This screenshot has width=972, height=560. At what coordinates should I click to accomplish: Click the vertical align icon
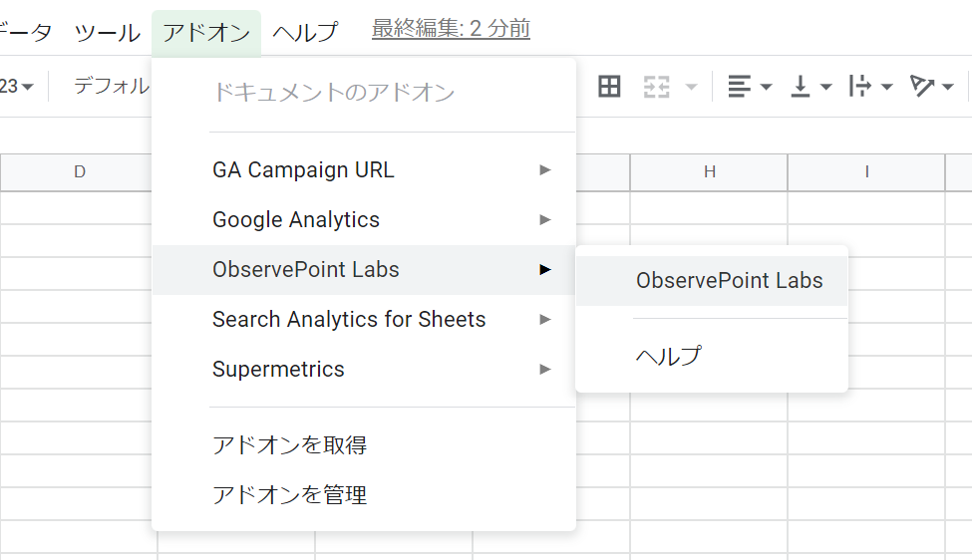pos(801,86)
